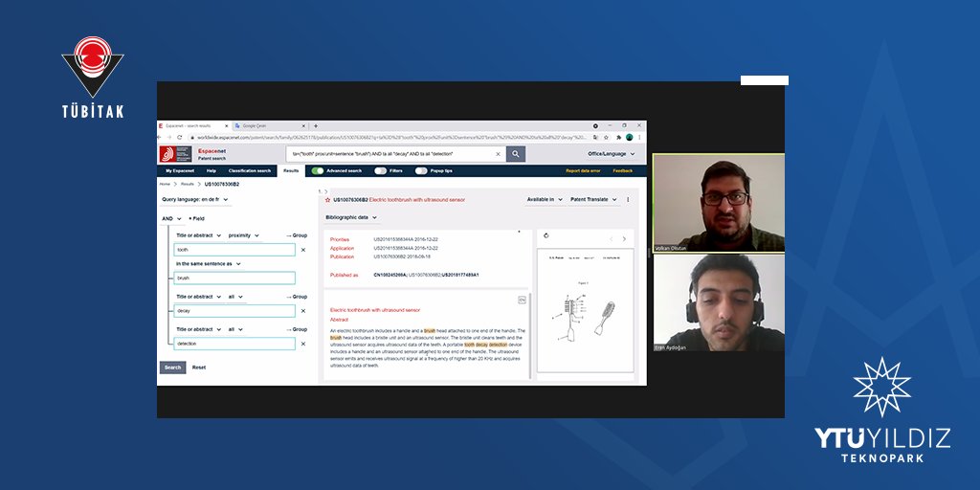
Task: Clear the smart search query with X
Action: (498, 154)
